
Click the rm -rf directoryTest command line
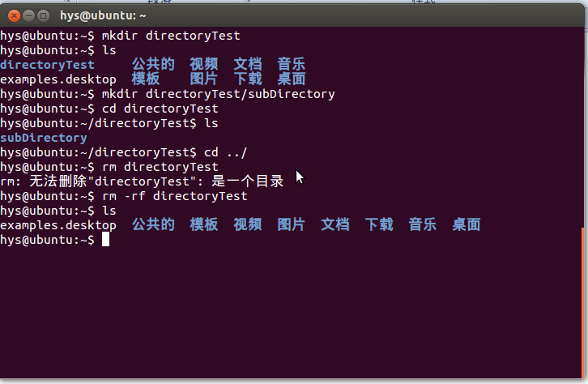tap(124, 196)
